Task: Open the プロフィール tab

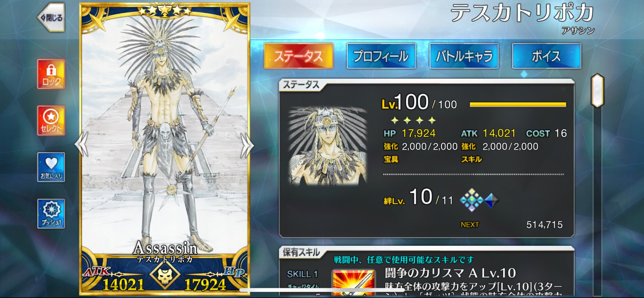Action: [x=381, y=56]
